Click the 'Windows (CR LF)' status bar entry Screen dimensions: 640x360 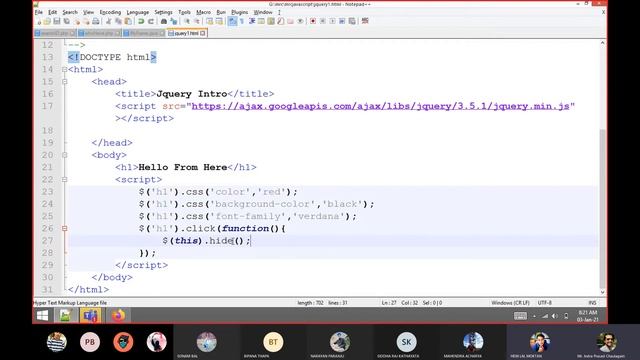510,303
